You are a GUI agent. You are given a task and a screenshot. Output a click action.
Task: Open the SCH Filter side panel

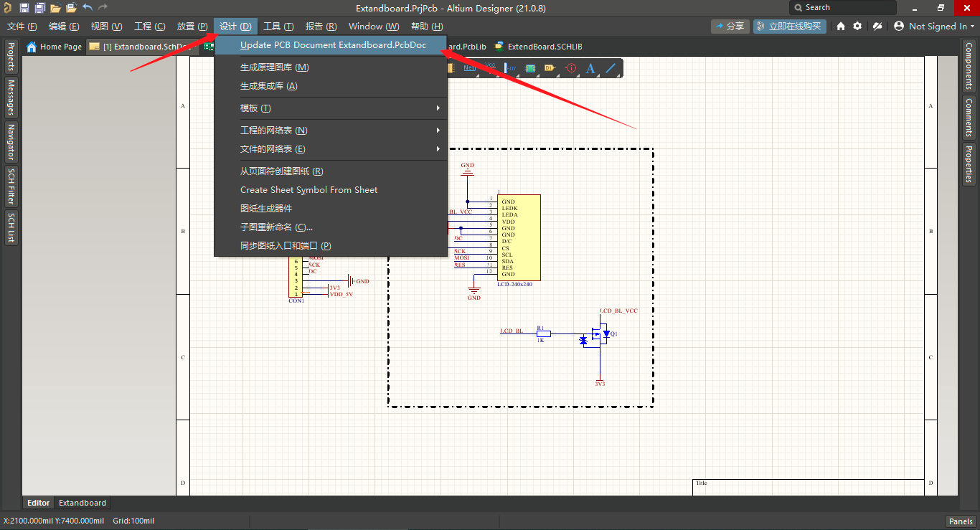(11, 186)
